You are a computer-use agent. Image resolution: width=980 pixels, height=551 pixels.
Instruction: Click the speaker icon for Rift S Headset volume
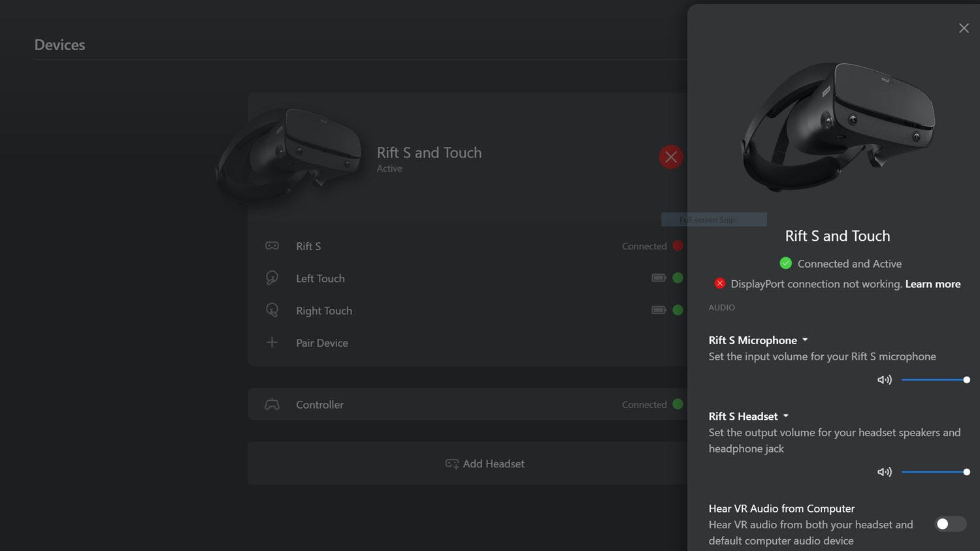click(x=885, y=472)
